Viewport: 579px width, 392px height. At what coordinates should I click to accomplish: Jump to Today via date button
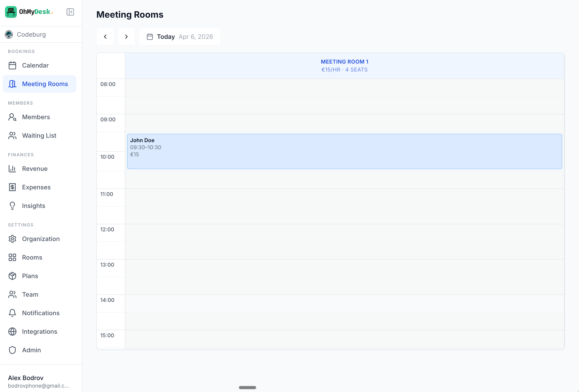click(x=166, y=37)
